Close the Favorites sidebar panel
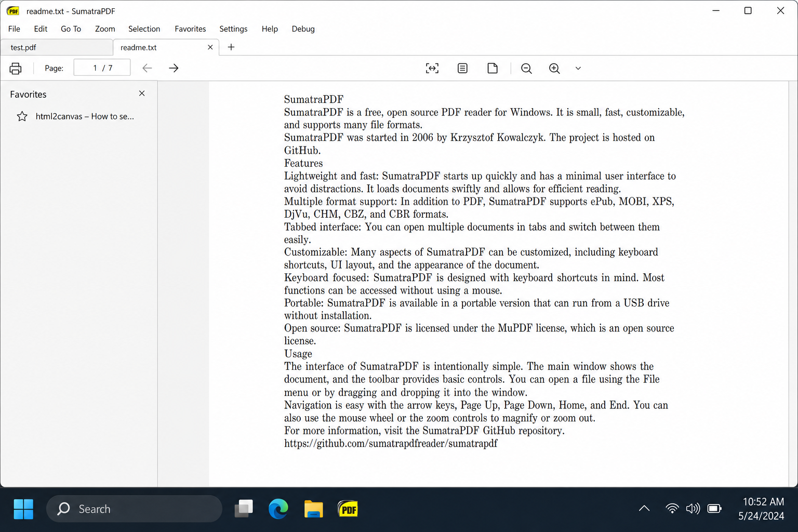The width and height of the screenshot is (798, 532). click(142, 94)
